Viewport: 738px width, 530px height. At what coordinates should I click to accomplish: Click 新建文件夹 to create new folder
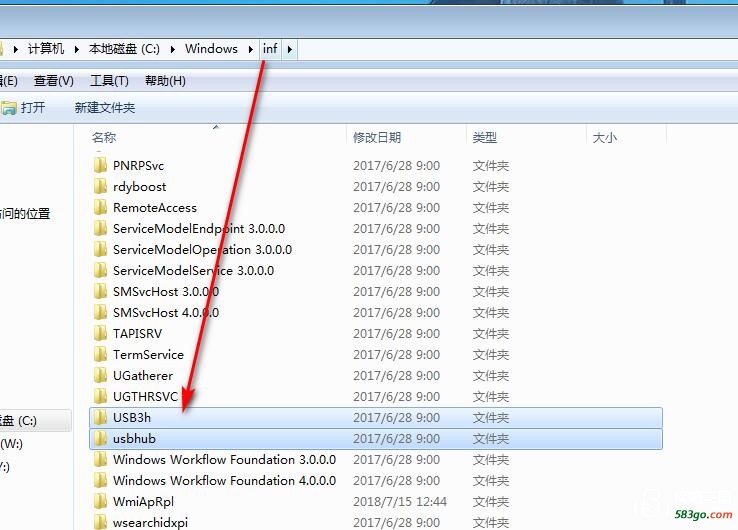pos(104,108)
